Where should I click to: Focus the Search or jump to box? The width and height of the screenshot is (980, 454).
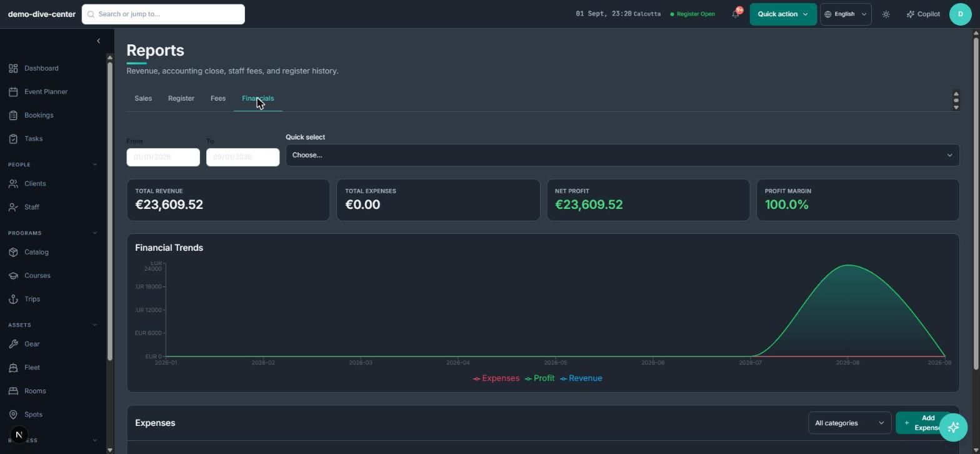(163, 14)
